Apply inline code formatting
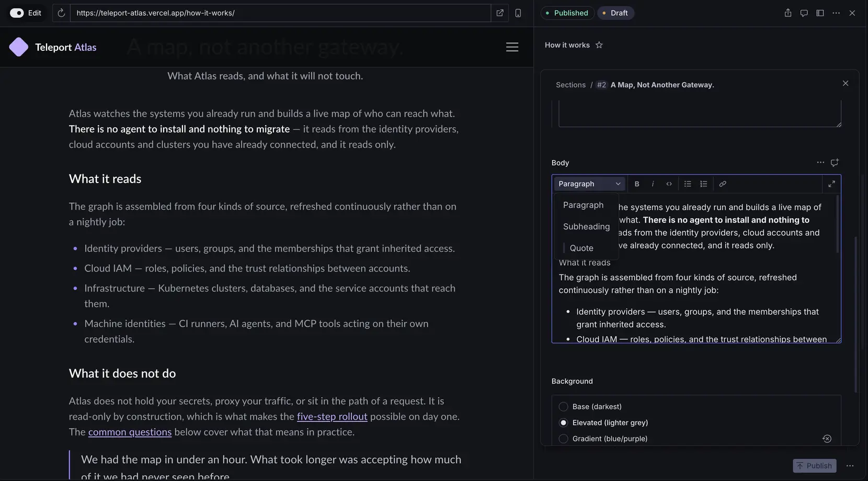 tap(669, 184)
